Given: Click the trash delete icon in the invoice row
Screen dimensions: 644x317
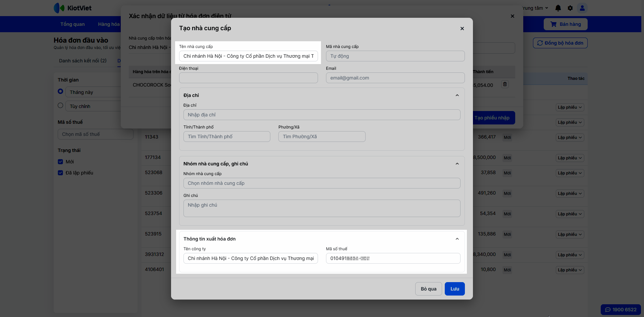Looking at the screenshot, I should [x=505, y=84].
